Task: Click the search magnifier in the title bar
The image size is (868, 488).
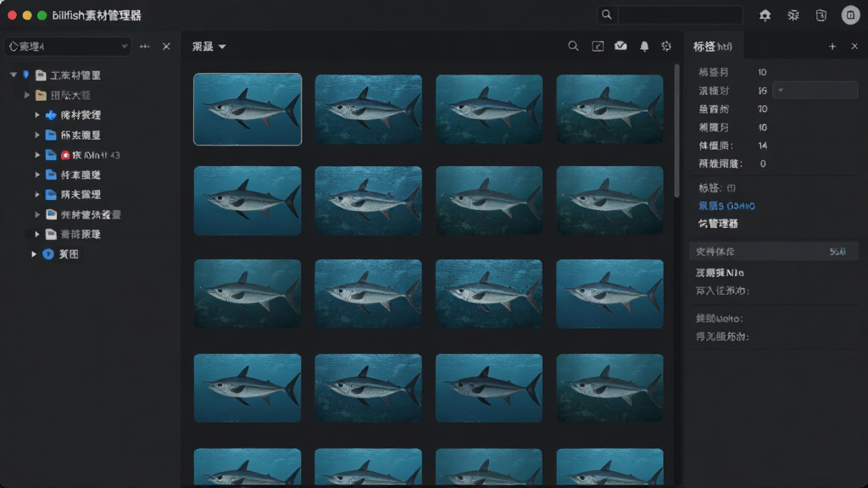Action: [x=607, y=15]
